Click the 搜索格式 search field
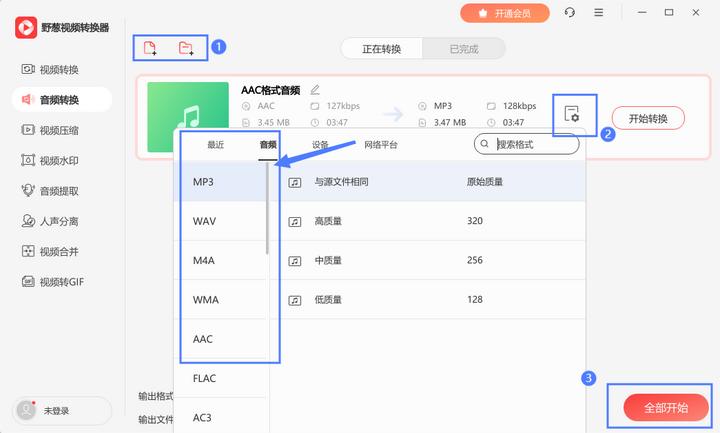The width and height of the screenshot is (720, 433). click(526, 144)
